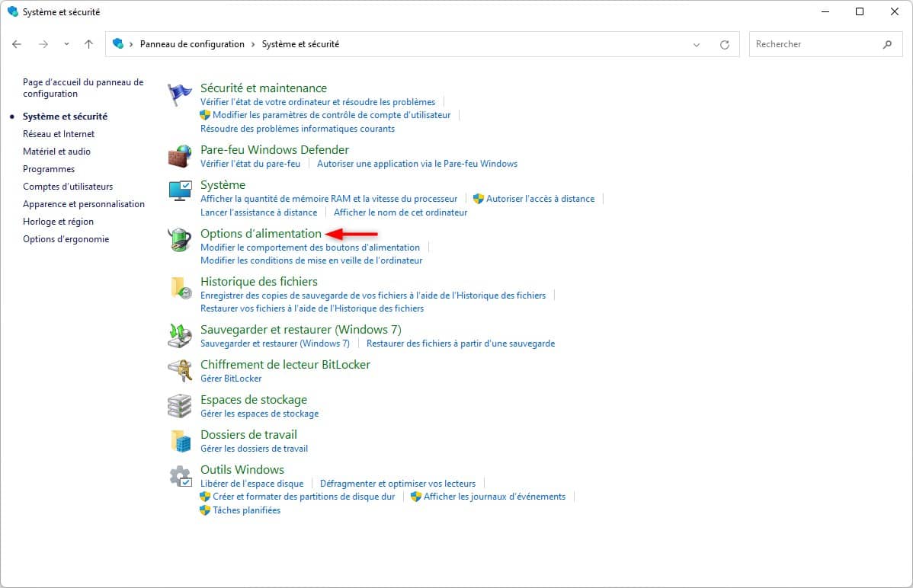913x588 pixels.
Task: Select Apparence et personnalisation in the sidebar
Action: pos(83,204)
